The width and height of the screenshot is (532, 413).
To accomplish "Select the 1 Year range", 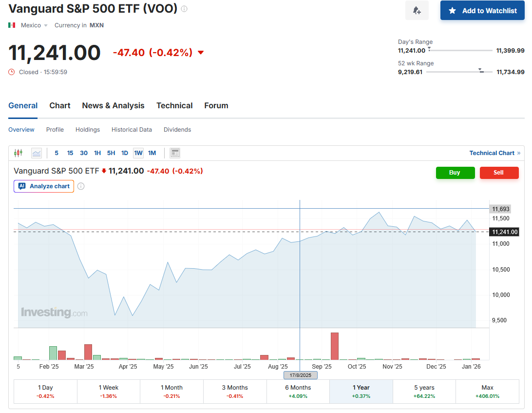I will click(x=361, y=391).
